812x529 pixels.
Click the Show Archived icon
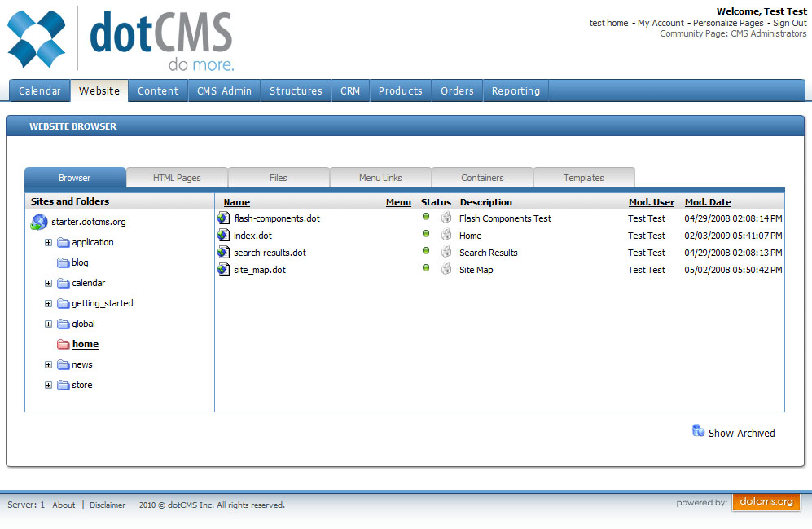(698, 431)
